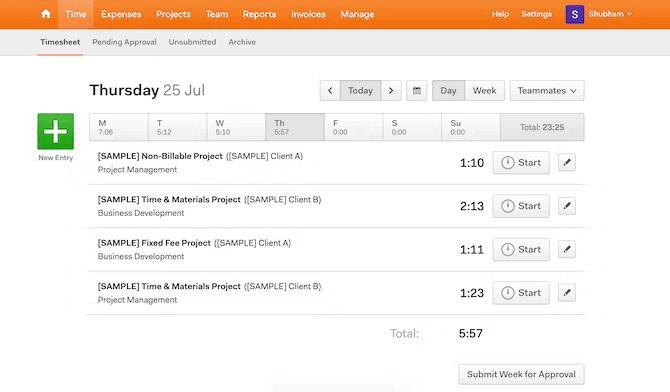Select the Unsubmitted tab
This screenshot has width=670, height=392.
pyautogui.click(x=192, y=42)
